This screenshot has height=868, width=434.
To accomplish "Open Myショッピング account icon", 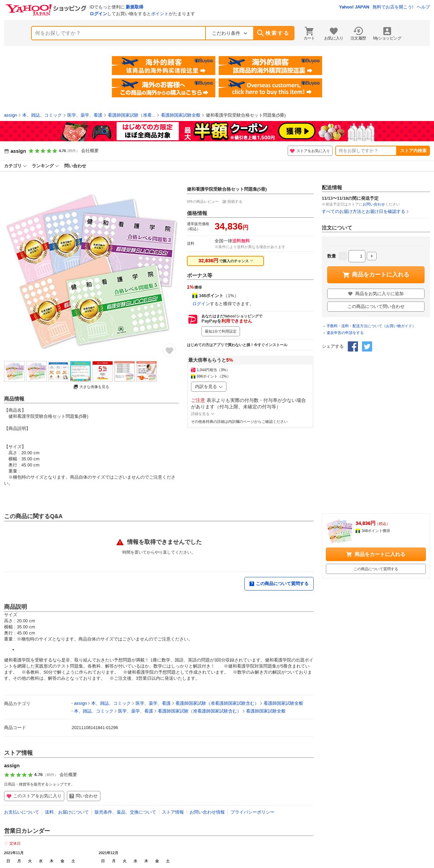I will 387,33.
